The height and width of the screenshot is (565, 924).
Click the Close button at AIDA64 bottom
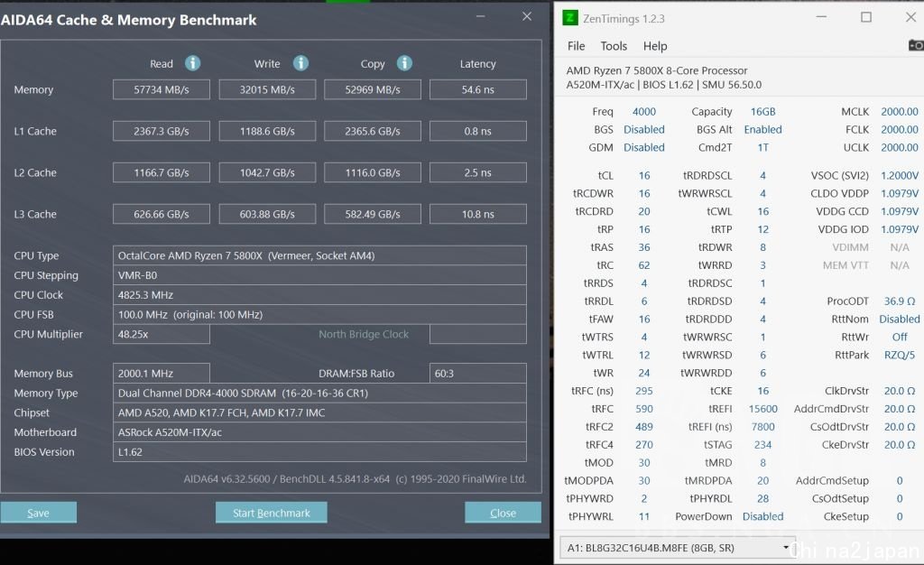503,513
